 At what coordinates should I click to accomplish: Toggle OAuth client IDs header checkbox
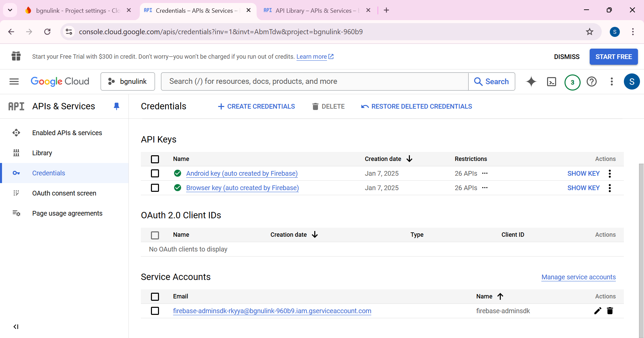pyautogui.click(x=155, y=235)
